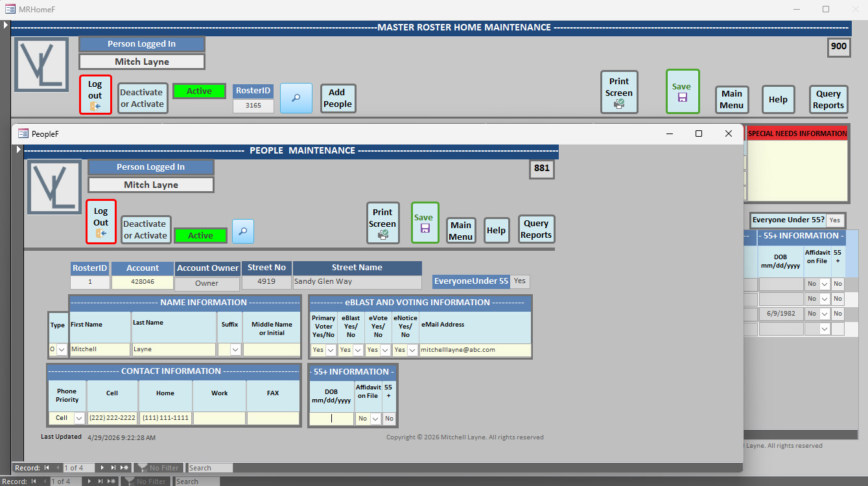
Task: Open Main Menu in People Maintenance
Action: tap(460, 231)
